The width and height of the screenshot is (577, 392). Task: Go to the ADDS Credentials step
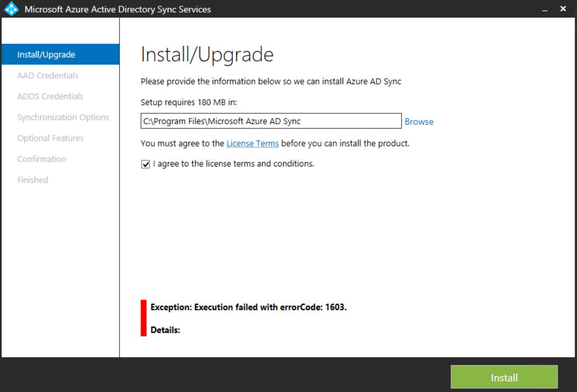pos(50,97)
